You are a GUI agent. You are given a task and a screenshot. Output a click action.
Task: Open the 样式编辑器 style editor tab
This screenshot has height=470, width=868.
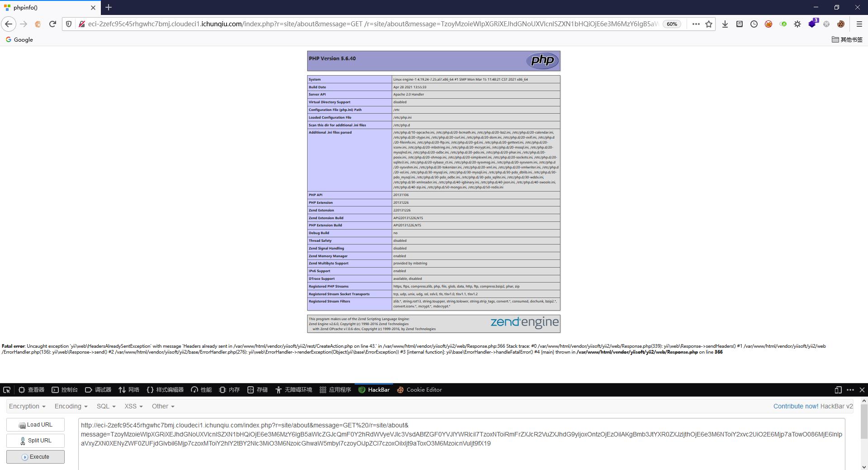[165, 390]
